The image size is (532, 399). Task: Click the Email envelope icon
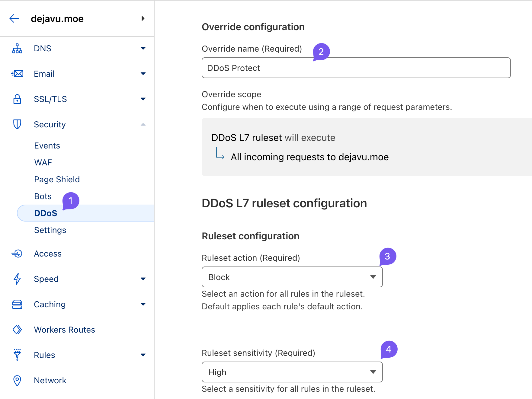pos(17,74)
